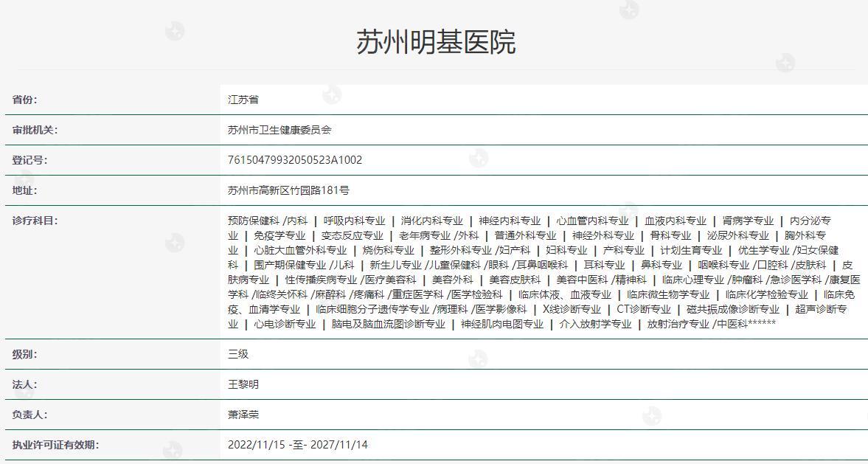Viewport: 868px width, 464px height.
Task: Select the 审批机关 label
Action: point(35,130)
